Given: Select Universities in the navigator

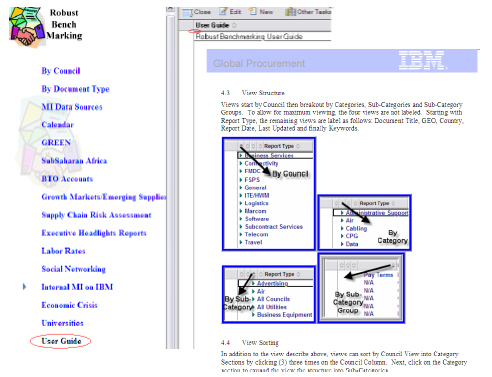Looking at the screenshot, I should pos(62,323).
